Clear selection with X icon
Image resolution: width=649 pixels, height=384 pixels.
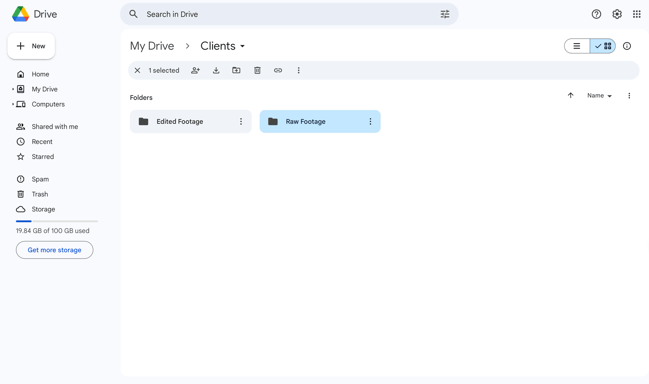[x=137, y=70]
